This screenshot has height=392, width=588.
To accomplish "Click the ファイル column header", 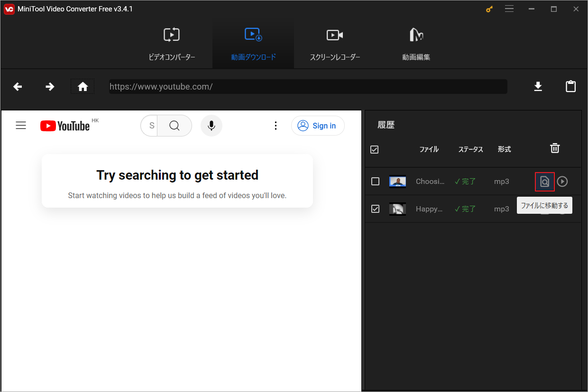I will click(x=429, y=149).
